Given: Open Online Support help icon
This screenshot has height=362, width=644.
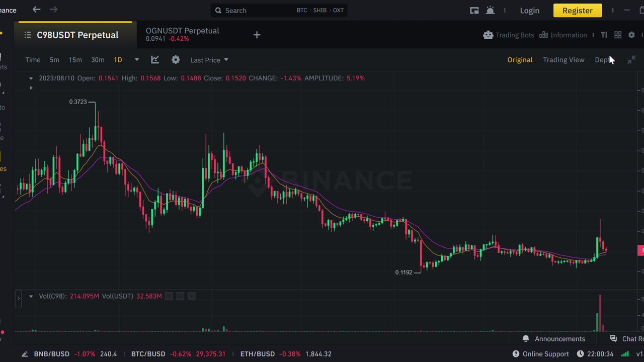Looking at the screenshot, I should click(x=516, y=354).
